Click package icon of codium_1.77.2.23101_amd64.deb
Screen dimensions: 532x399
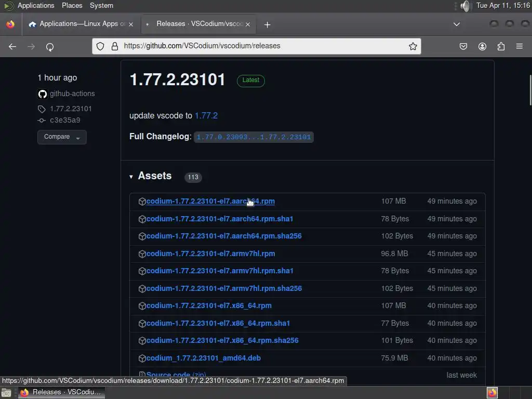coord(142,358)
